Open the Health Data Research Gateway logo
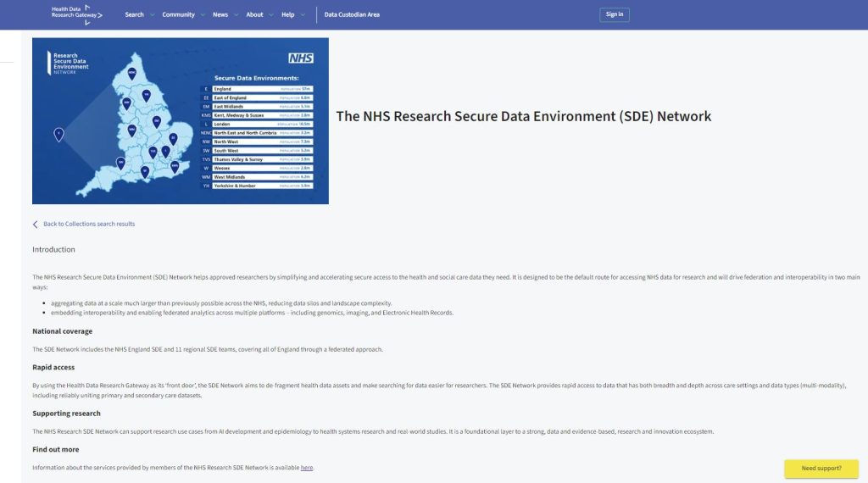Viewport: 868px width, 483px height. [77, 15]
